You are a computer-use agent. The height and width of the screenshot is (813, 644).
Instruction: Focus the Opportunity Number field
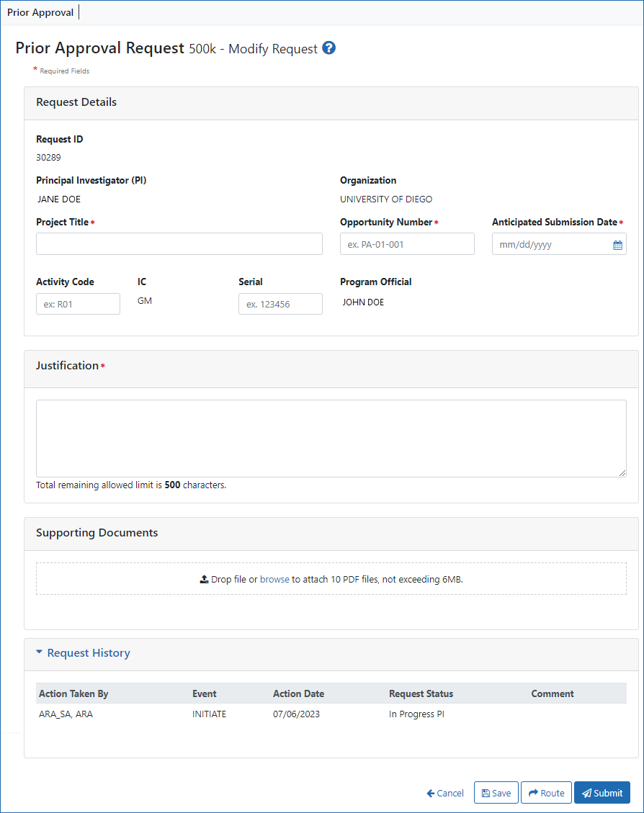(407, 243)
